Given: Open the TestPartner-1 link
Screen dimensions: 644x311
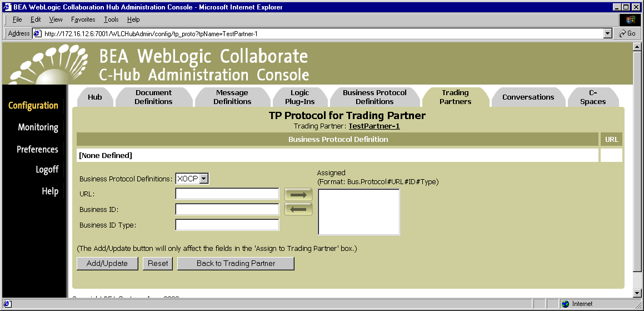Looking at the screenshot, I should pos(374,126).
